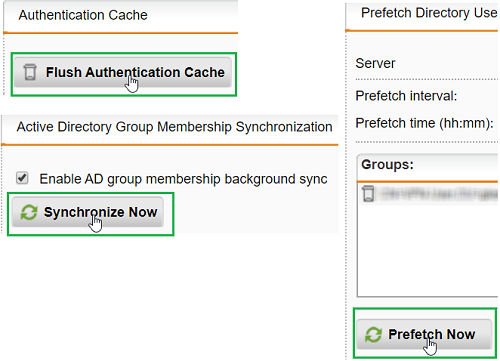Run the Prefetch Now button
This screenshot has height=361, width=500.
(x=424, y=334)
